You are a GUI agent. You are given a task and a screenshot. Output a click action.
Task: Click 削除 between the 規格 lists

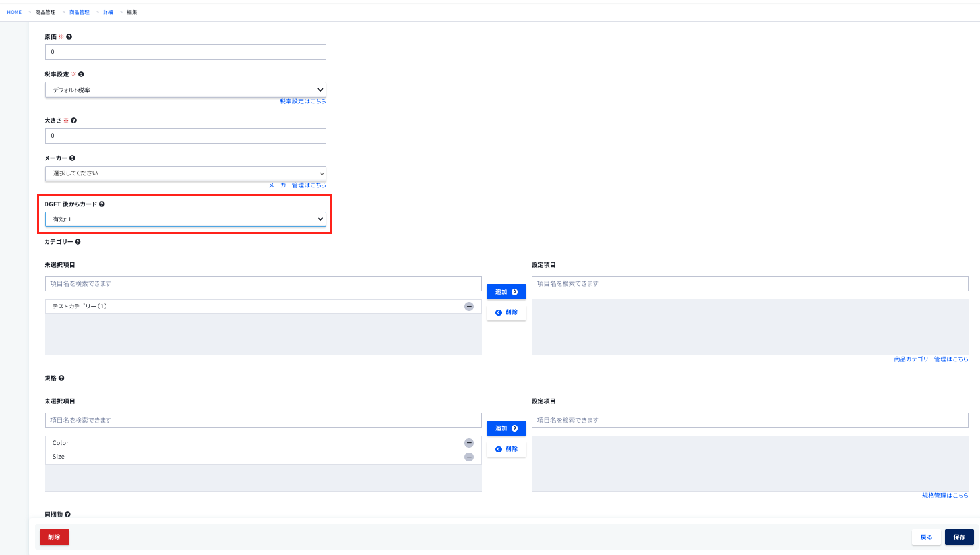[x=506, y=449]
